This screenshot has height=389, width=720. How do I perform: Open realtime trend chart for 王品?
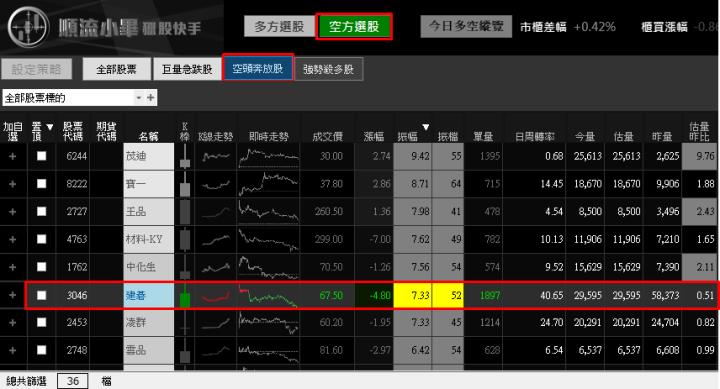pyautogui.click(x=269, y=212)
